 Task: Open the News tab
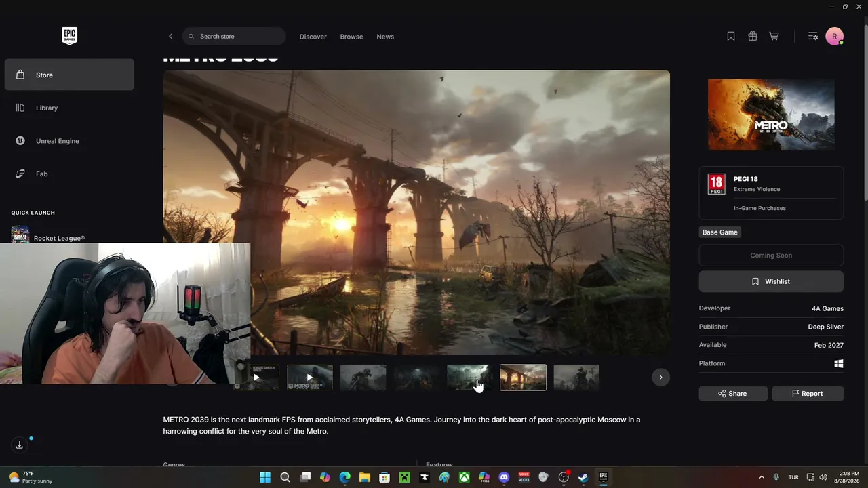(x=385, y=37)
